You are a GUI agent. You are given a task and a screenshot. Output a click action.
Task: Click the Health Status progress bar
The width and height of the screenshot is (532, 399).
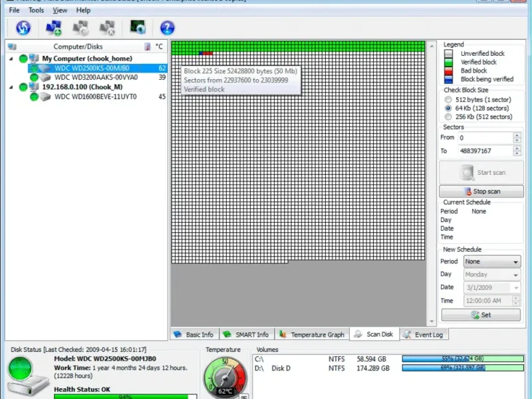[125, 396]
